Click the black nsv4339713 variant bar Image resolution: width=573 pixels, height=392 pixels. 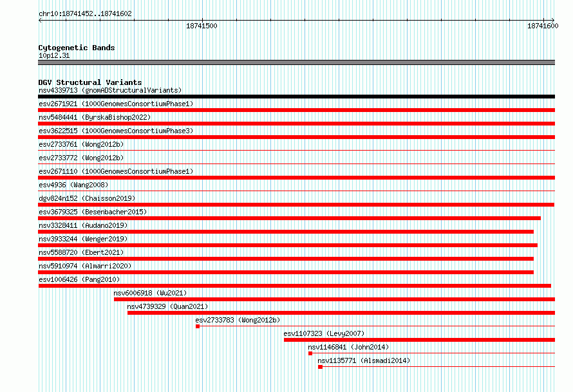296,97
